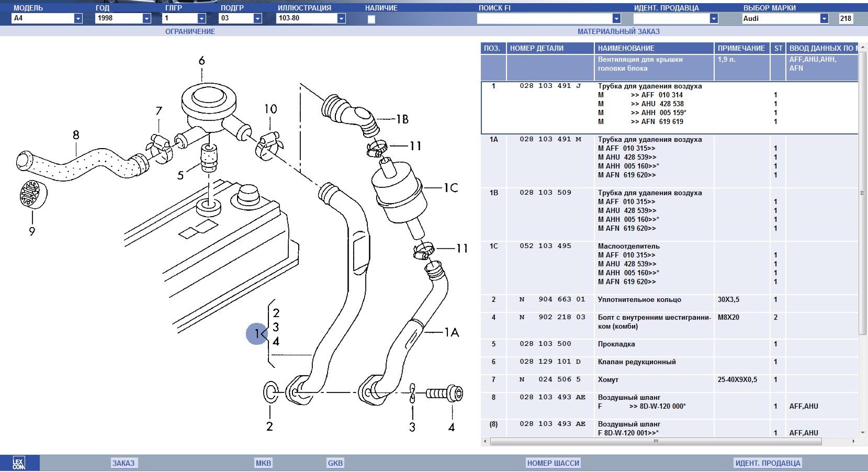Click upper callout 11 near hose clamp

415,146
